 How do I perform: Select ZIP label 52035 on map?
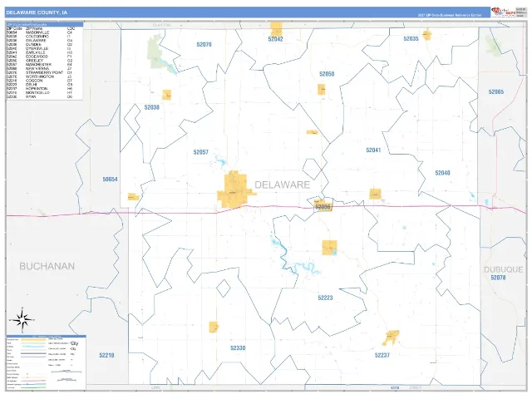[411, 39]
